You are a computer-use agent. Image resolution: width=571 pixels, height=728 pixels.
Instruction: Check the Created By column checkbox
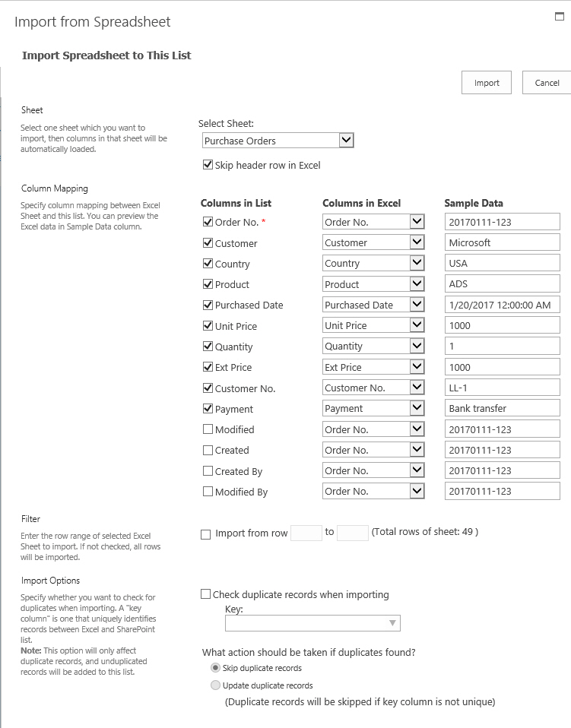(x=208, y=471)
